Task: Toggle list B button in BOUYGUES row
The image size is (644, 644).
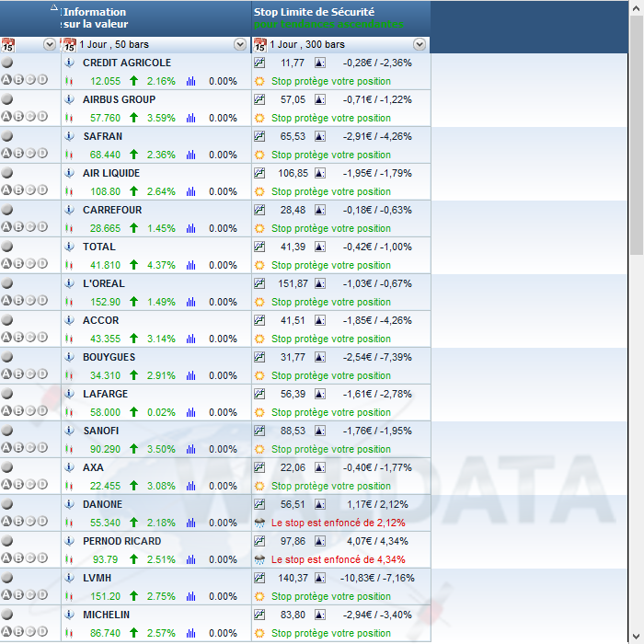Action: tap(18, 374)
